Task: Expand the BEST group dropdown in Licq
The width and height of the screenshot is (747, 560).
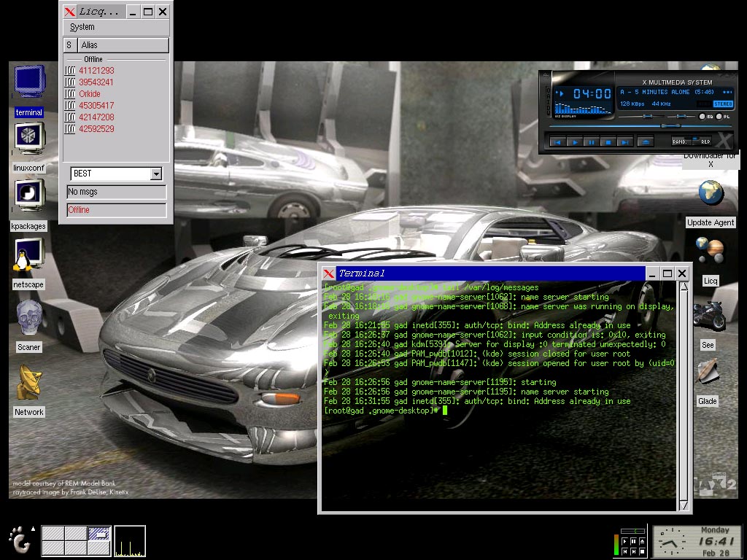Action: pyautogui.click(x=155, y=174)
